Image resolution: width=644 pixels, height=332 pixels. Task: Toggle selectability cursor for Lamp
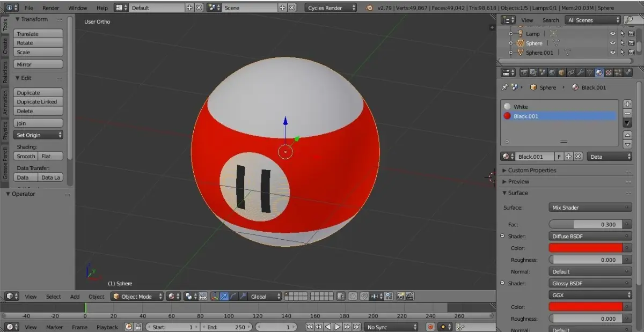[x=622, y=34]
